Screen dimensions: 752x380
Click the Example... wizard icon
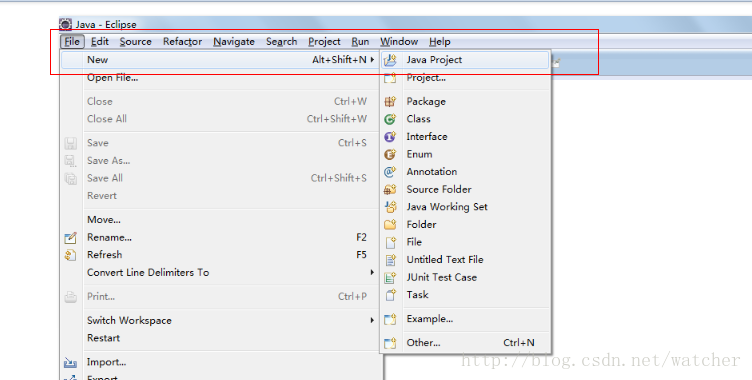coord(390,319)
